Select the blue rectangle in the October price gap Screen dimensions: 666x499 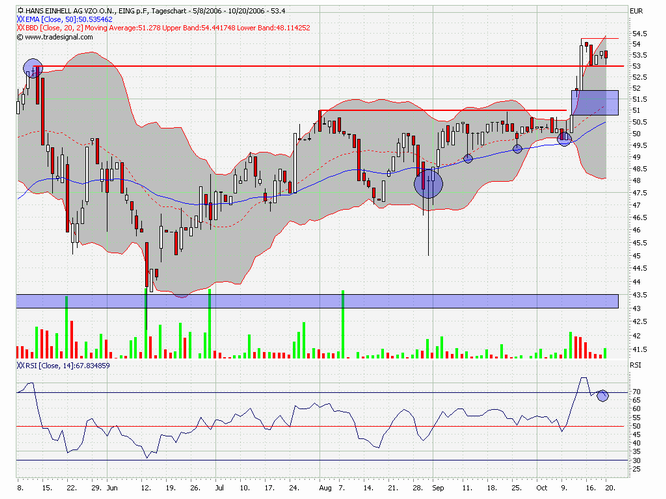click(x=594, y=102)
